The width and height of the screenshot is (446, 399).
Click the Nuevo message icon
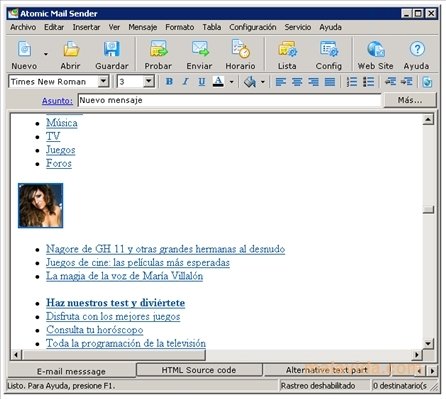(24, 49)
